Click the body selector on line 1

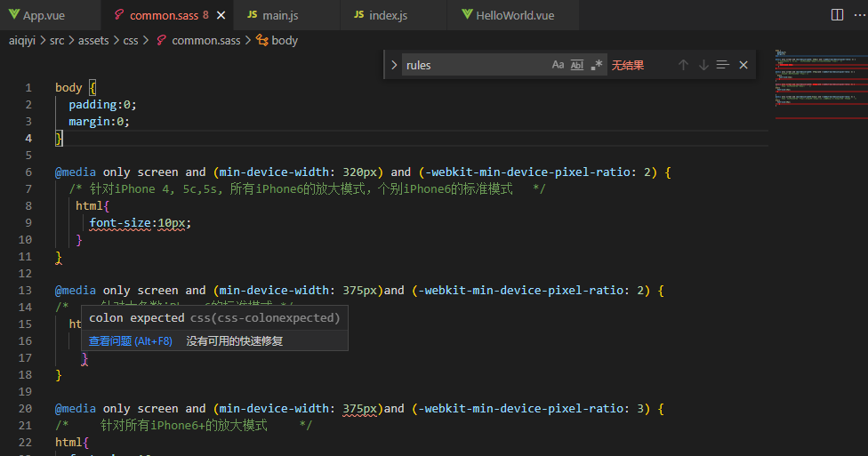[68, 87]
